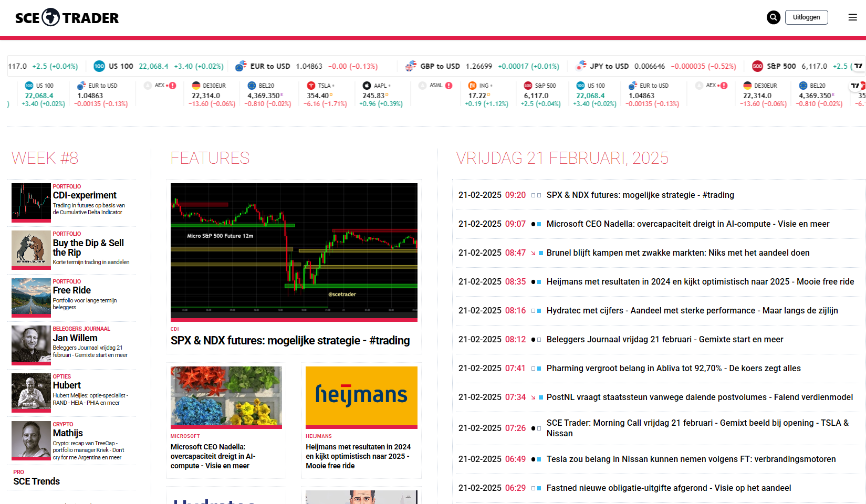This screenshot has height=504, width=866.
Task: Open the Jan Willem Beleggers Journaal title
Action: click(75, 338)
